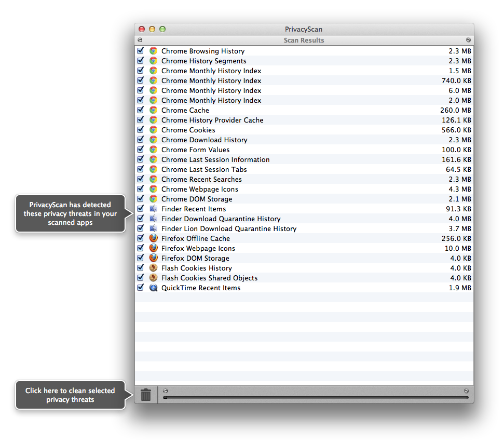Select the "Chrome Last Session Information" label
This screenshot has width=504, height=445.
215,159
